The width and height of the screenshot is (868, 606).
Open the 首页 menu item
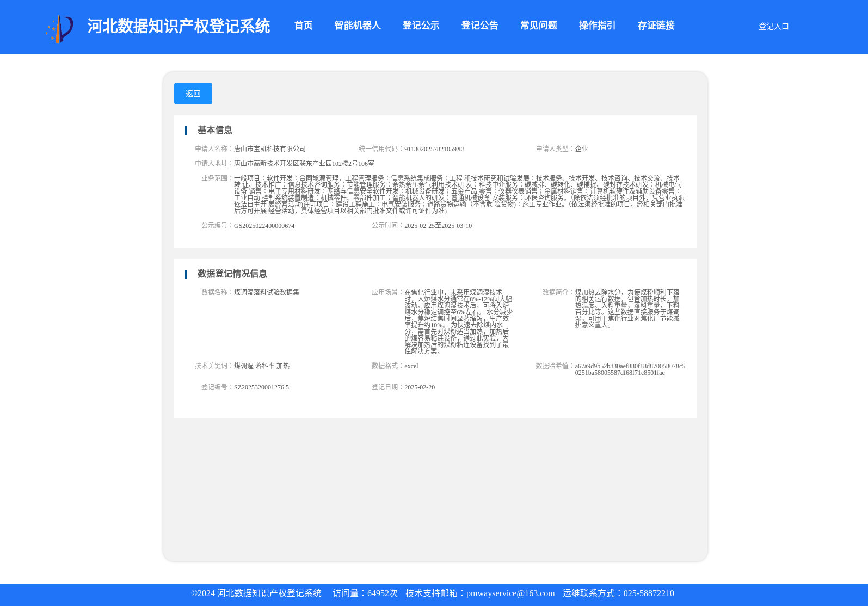tap(304, 26)
